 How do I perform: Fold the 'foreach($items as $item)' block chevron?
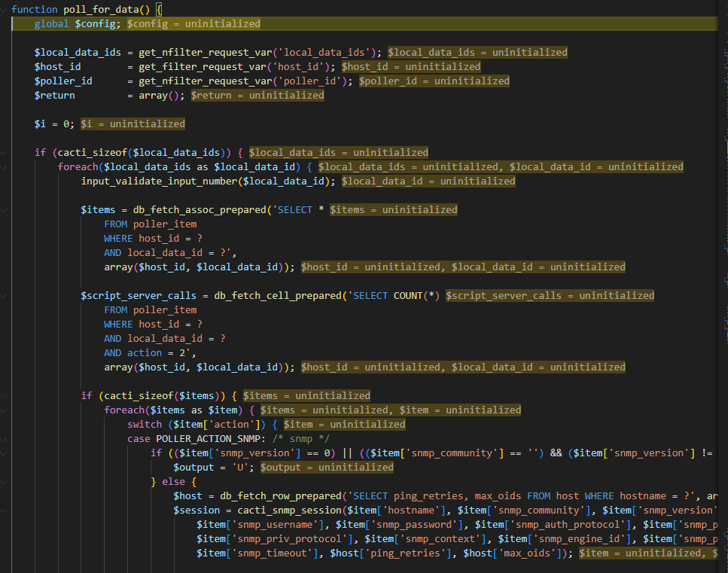pyautogui.click(x=4, y=410)
